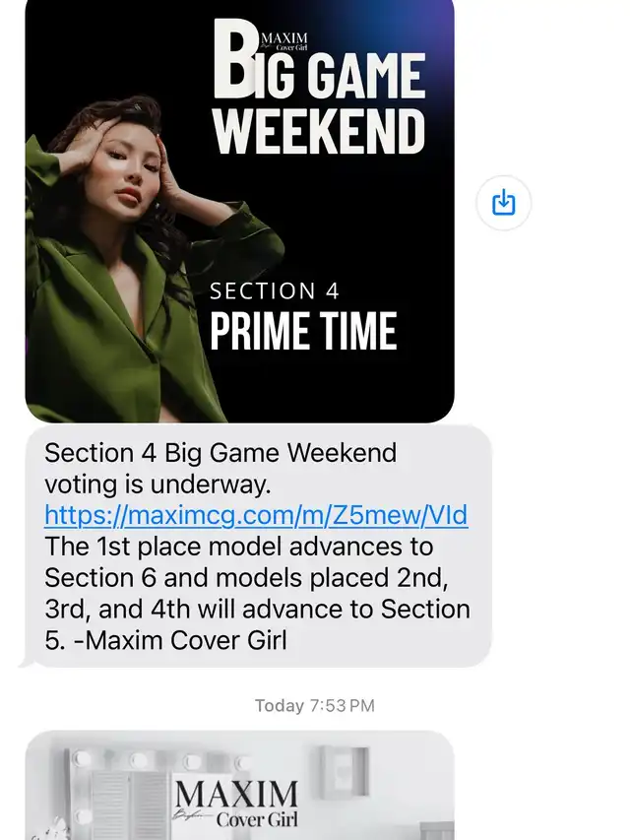Open the grey Maxim Cover Girl image below
The image size is (630, 840).
(x=239, y=785)
